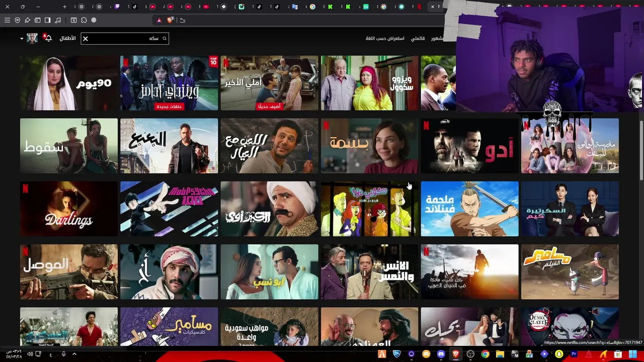Open the أبو نسب thumbnail
644x362 pixels.
coord(269,271)
